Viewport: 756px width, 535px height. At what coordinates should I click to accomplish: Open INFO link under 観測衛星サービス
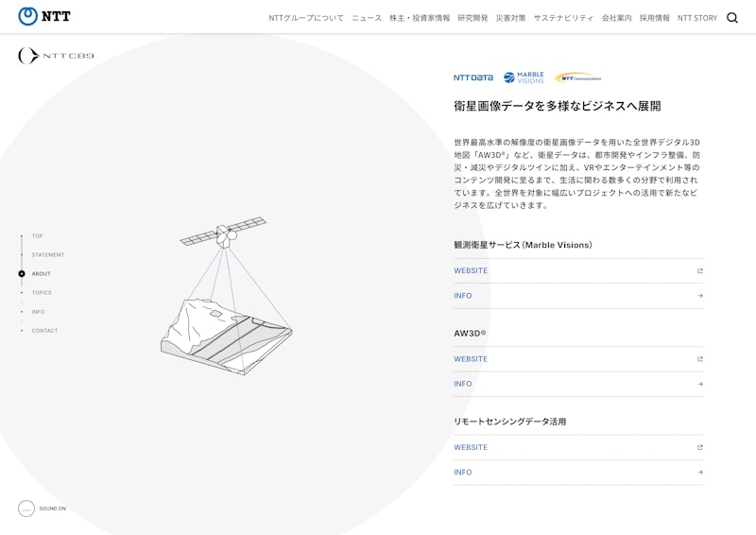578,296
